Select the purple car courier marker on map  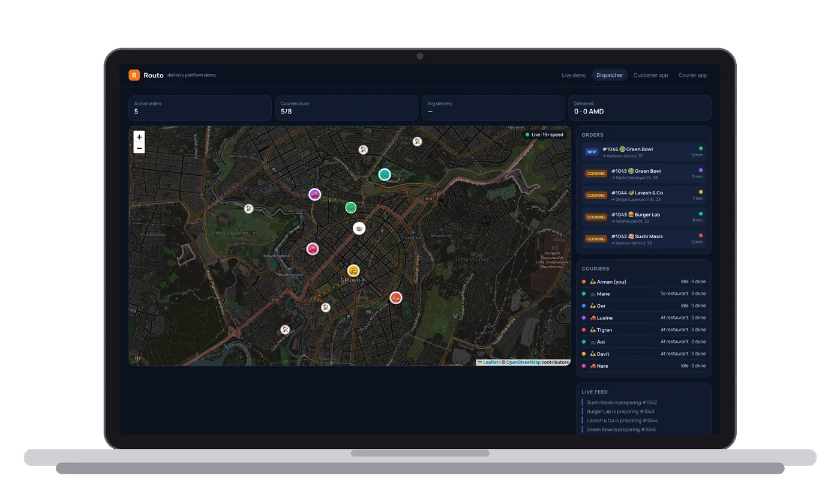(314, 194)
